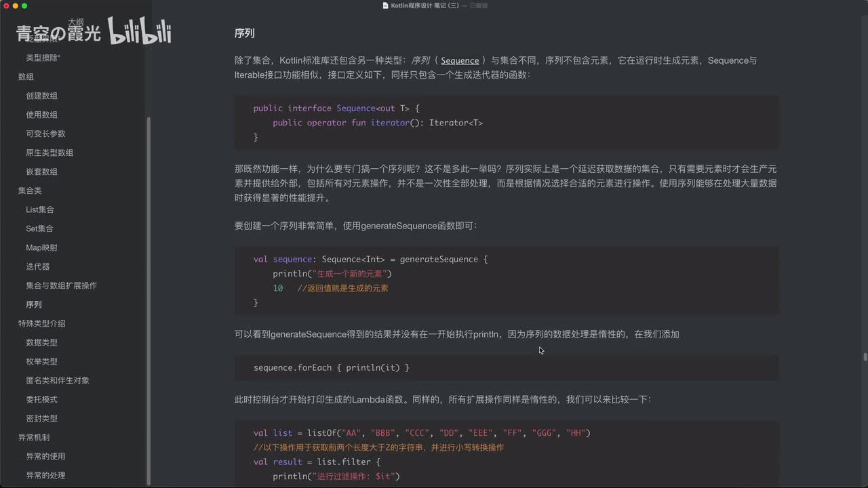
Task: Click inside the generateSequence code block
Action: [x=507, y=281]
